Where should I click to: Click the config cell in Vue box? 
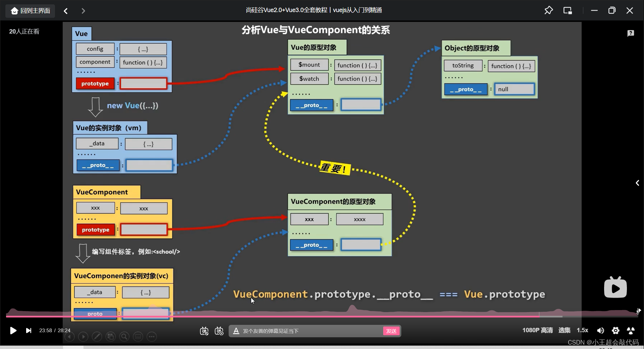[95, 49]
